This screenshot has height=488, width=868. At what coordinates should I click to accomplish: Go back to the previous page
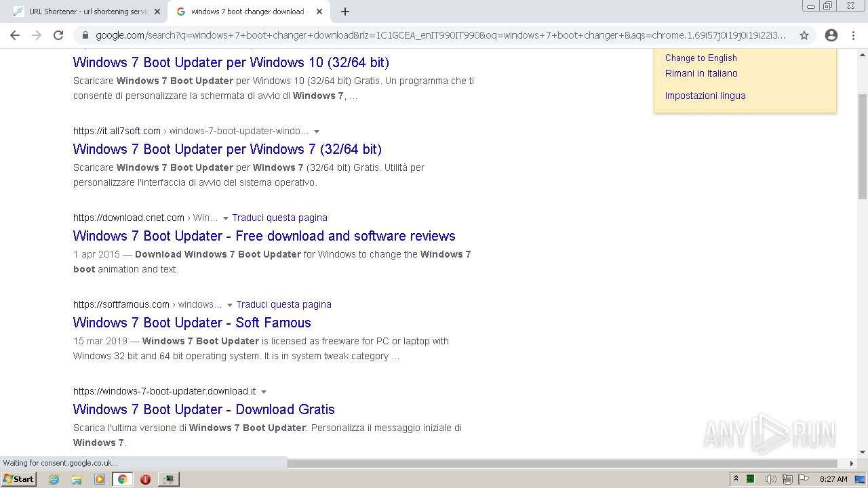[15, 35]
